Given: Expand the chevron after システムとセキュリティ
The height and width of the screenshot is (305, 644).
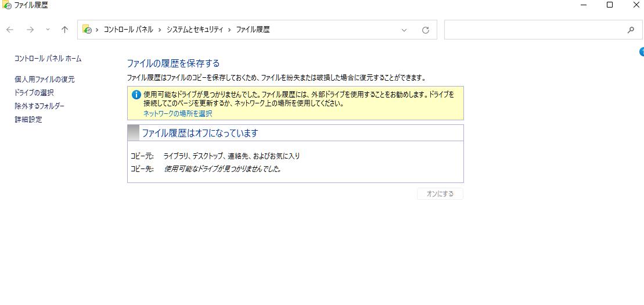Looking at the screenshot, I should click(x=229, y=30).
